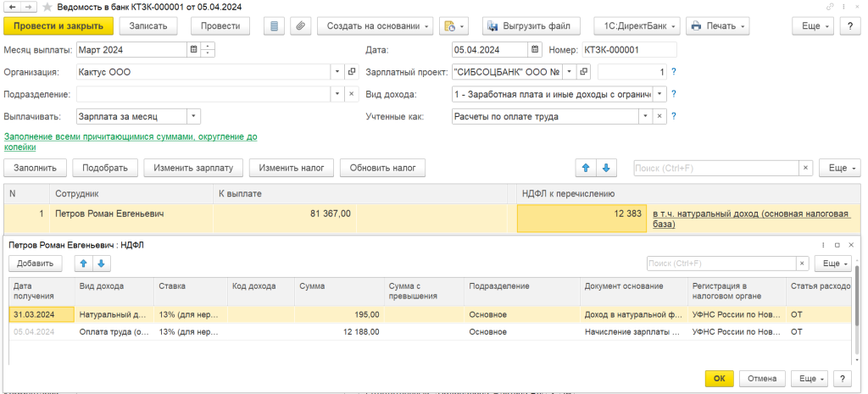Expand the Учтенные как dropdown

(646, 116)
